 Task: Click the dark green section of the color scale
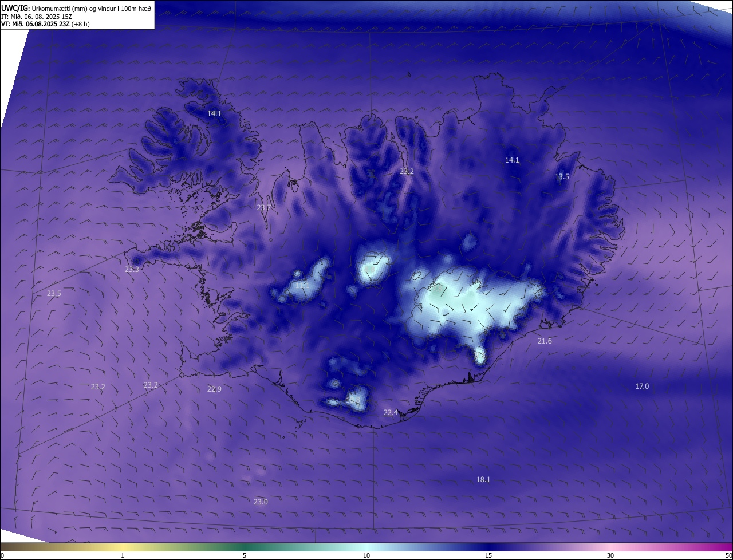[245, 547]
